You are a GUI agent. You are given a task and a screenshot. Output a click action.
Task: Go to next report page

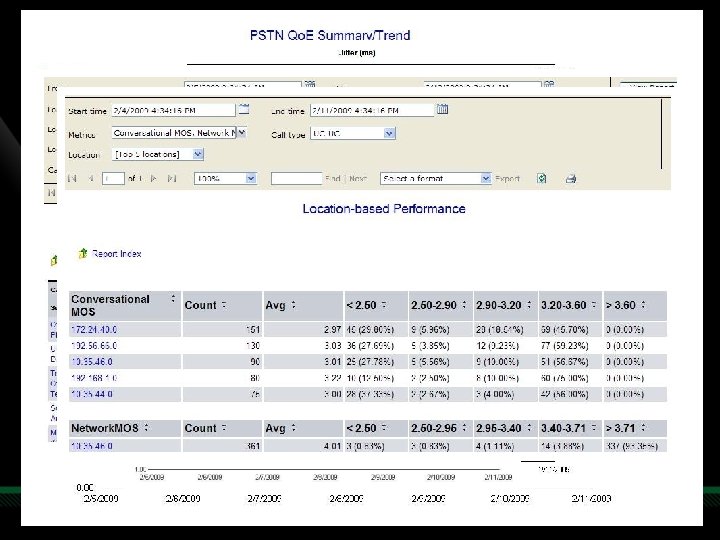[x=154, y=179]
